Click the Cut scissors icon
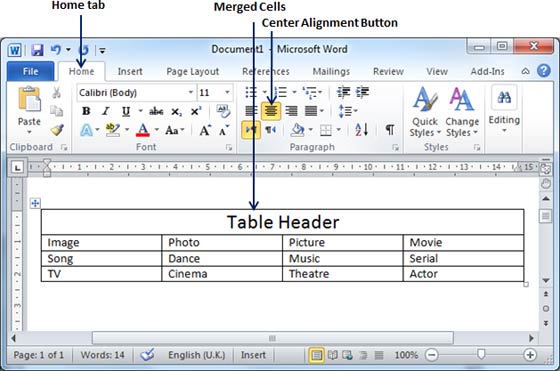This screenshot has height=371, width=560. click(56, 93)
